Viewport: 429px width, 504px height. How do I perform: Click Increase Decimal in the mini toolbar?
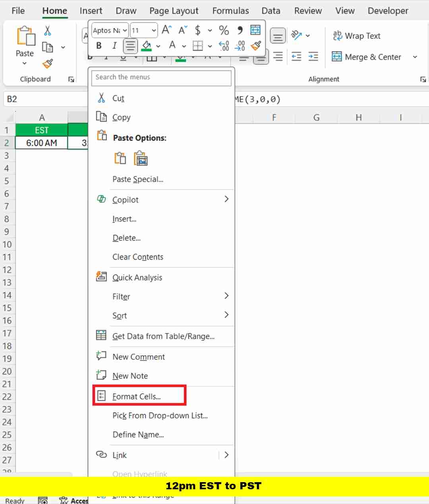click(224, 46)
